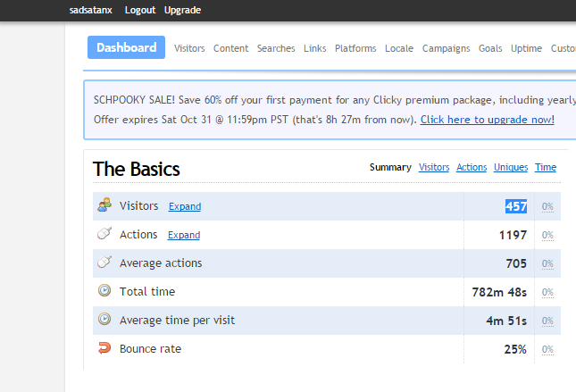This screenshot has width=576, height=392.
Task: Open the Platforms tab
Action: tap(355, 48)
